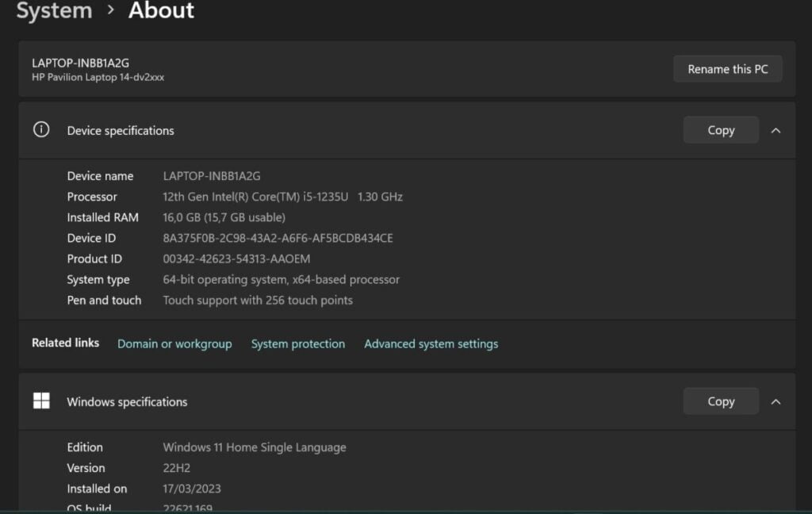812x514 pixels.
Task: Click the Edition value Windows 11 Home
Action: pos(254,447)
